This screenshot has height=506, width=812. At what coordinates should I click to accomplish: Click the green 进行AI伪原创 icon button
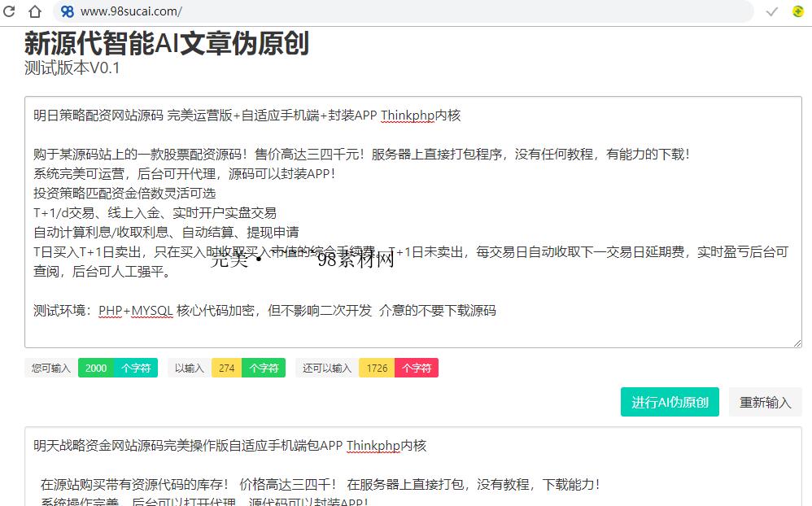click(x=670, y=402)
